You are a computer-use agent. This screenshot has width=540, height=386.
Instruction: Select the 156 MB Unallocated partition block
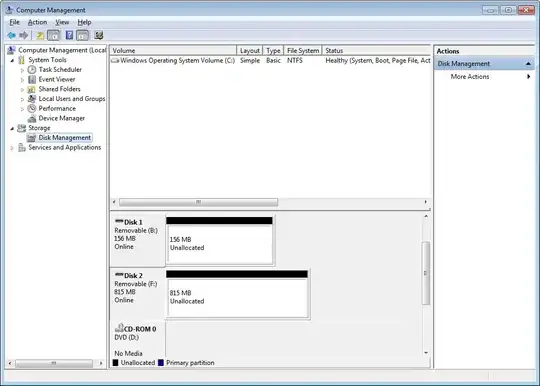click(220, 240)
